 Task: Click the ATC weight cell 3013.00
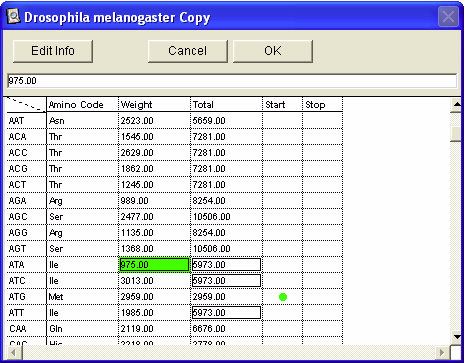154,281
